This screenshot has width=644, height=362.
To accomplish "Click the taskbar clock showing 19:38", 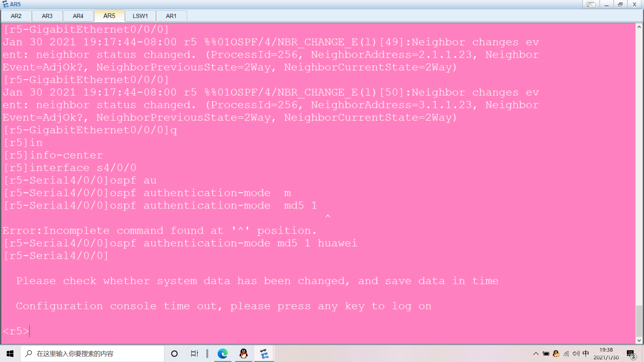I will (x=606, y=354).
